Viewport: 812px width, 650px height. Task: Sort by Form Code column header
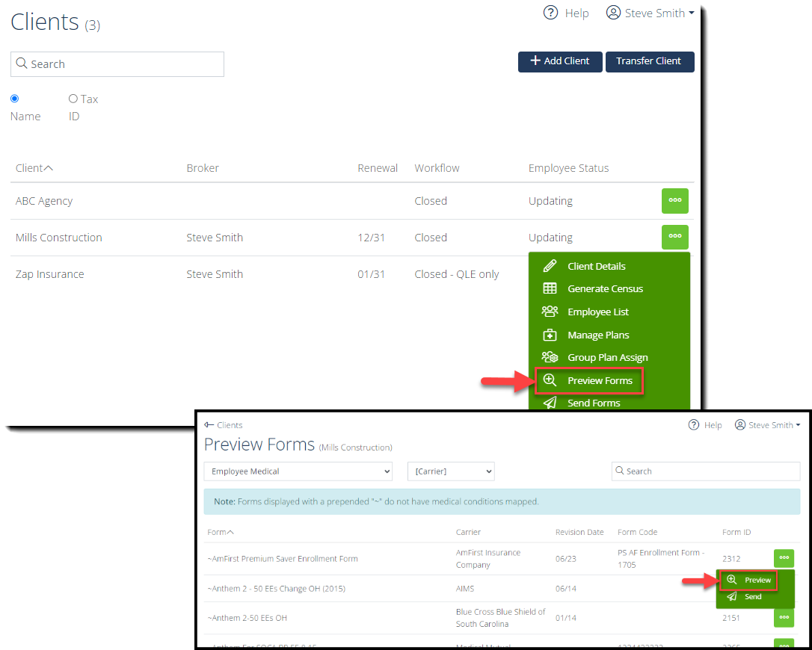point(638,532)
